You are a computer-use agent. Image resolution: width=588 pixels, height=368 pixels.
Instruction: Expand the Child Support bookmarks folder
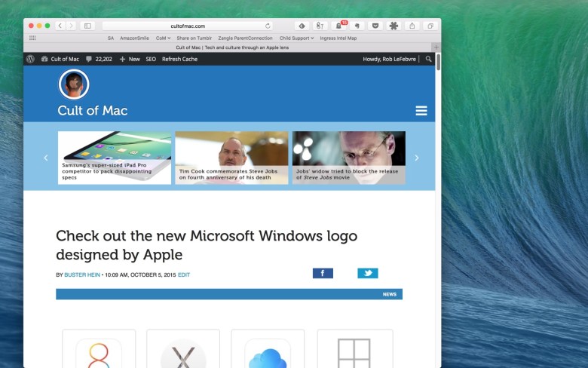click(x=296, y=38)
